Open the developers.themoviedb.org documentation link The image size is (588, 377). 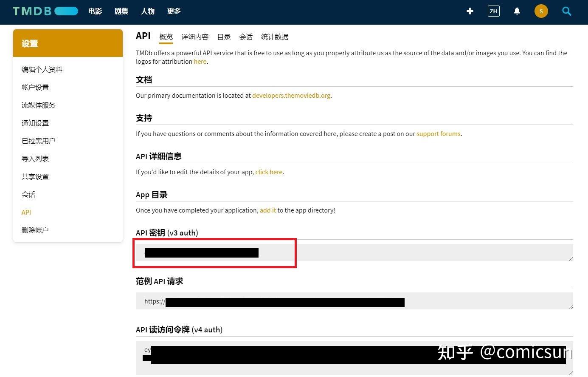click(291, 95)
